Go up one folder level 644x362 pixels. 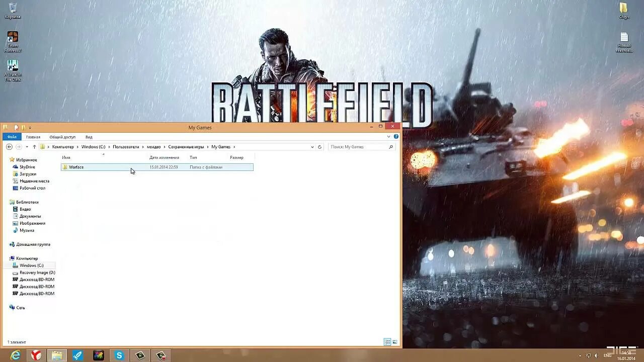[x=34, y=147]
